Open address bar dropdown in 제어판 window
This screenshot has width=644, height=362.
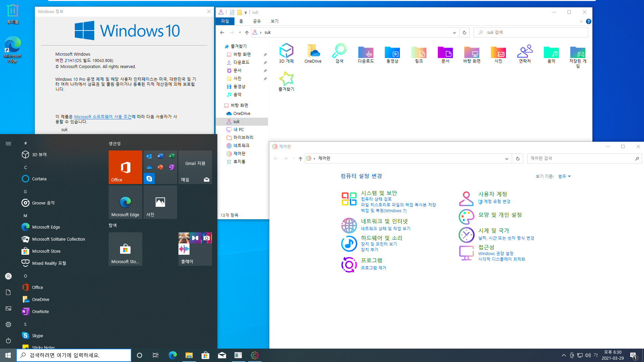click(x=506, y=159)
